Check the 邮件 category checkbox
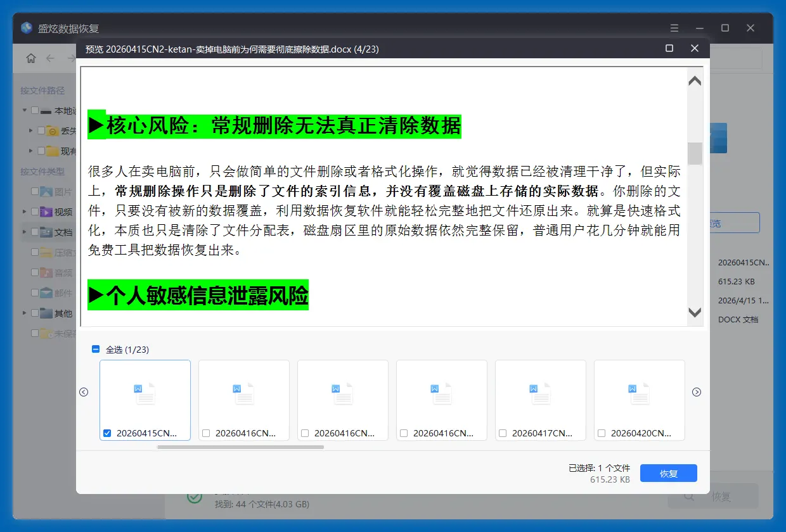Image resolution: width=786 pixels, height=532 pixels. (35, 293)
